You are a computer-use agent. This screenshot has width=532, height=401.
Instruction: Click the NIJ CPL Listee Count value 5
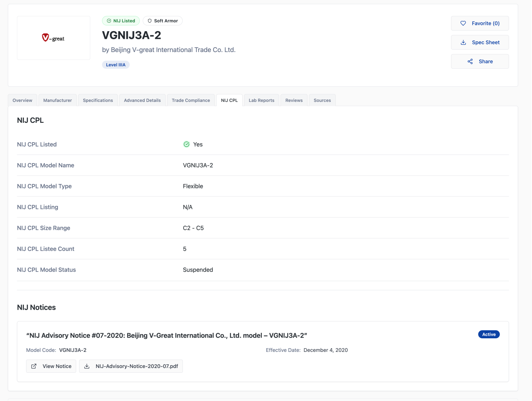point(185,249)
